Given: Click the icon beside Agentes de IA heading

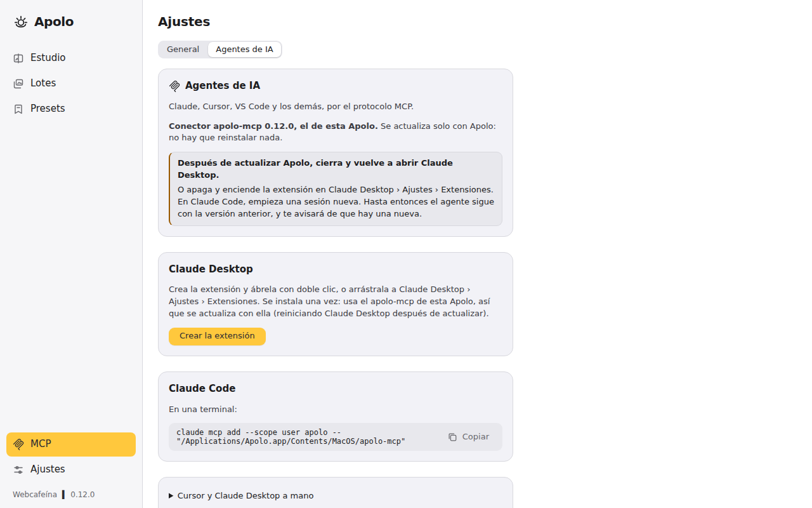Looking at the screenshot, I should (174, 86).
